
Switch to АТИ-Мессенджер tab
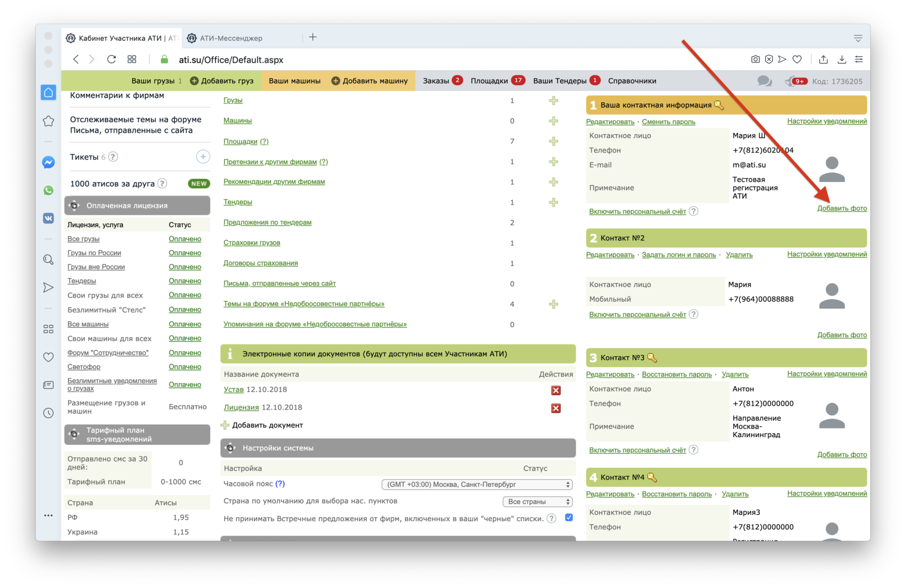click(x=231, y=38)
